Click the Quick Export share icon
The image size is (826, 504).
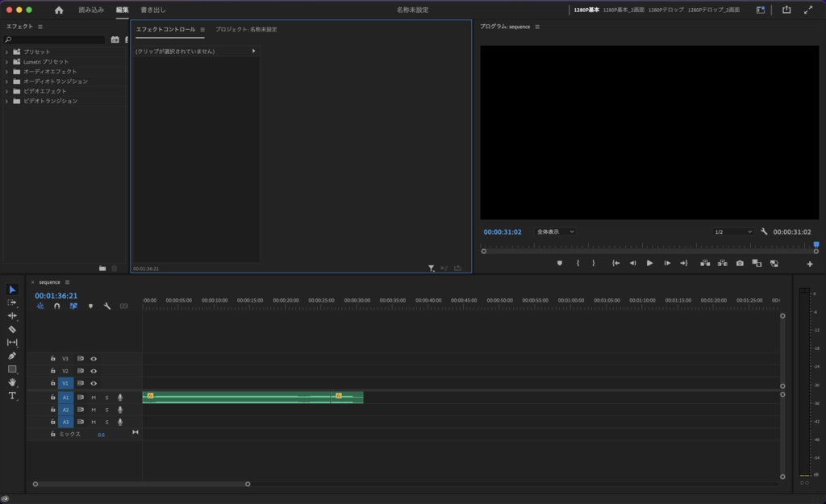(x=786, y=10)
